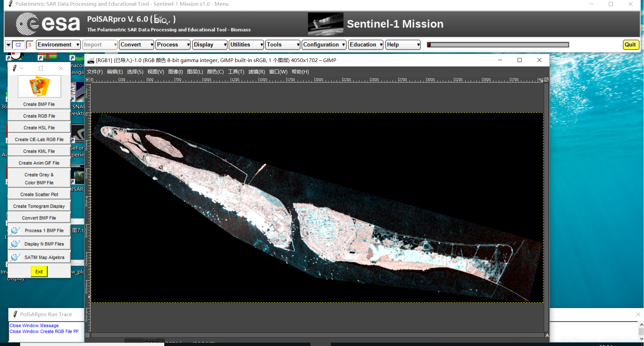Image resolution: width=644 pixels, height=346 pixels.
Task: Open the 文件(F) menu in GIMP
Action: pos(95,72)
